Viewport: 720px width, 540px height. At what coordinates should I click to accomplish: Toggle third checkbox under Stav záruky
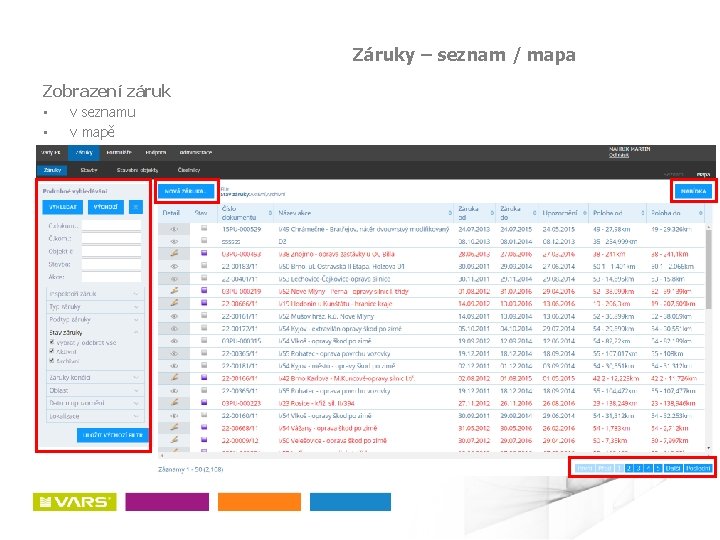[x=52, y=360]
